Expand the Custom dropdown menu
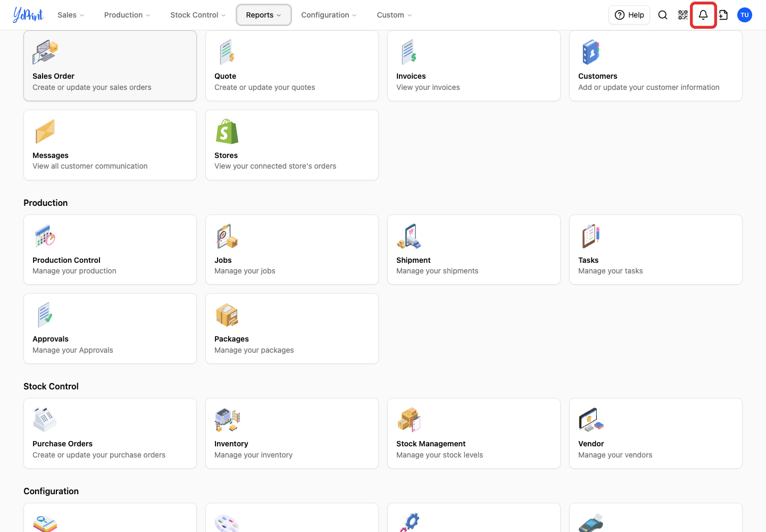 394,15
